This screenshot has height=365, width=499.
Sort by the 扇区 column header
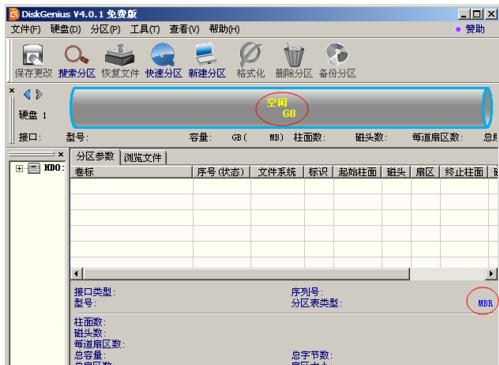pos(425,172)
